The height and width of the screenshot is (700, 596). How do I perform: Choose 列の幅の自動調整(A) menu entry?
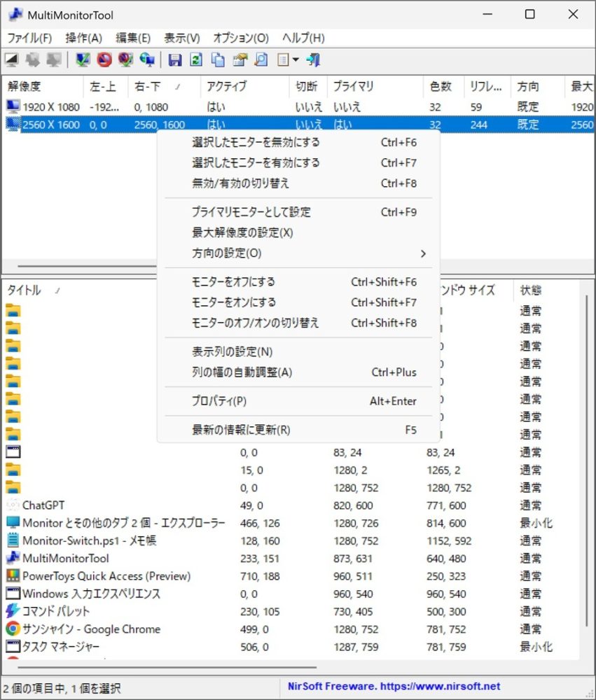coord(298,372)
